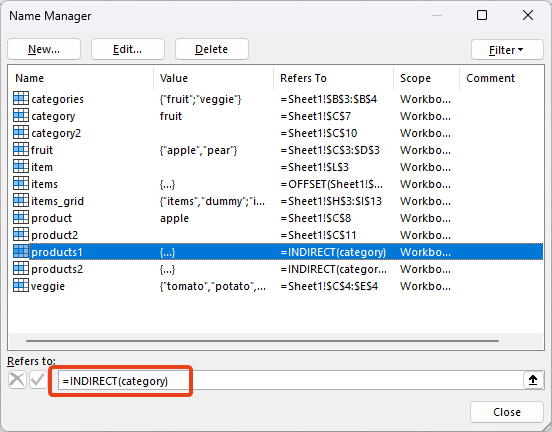Click the name 'product2'
Screen dimensions: 552x432
pyautogui.click(x=55, y=235)
